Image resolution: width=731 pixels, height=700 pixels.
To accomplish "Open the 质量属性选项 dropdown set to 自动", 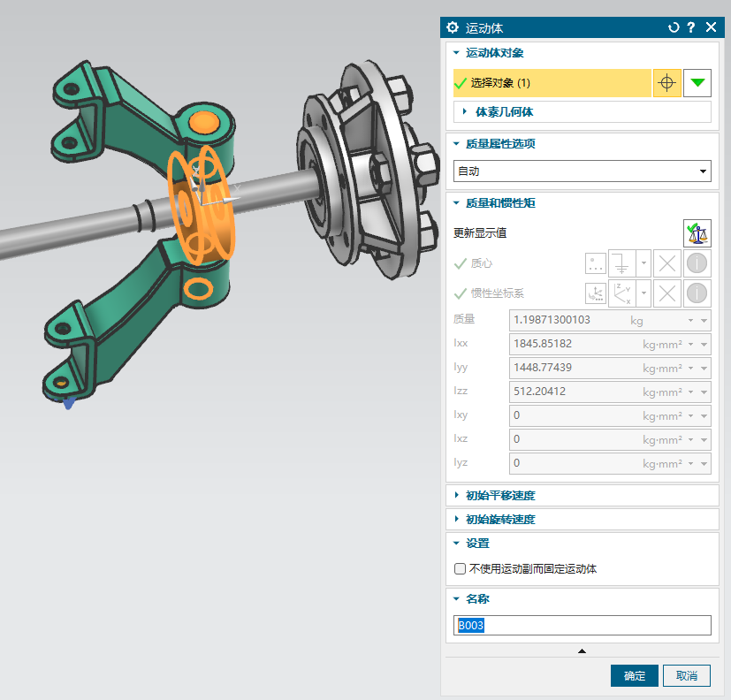I will [582, 171].
